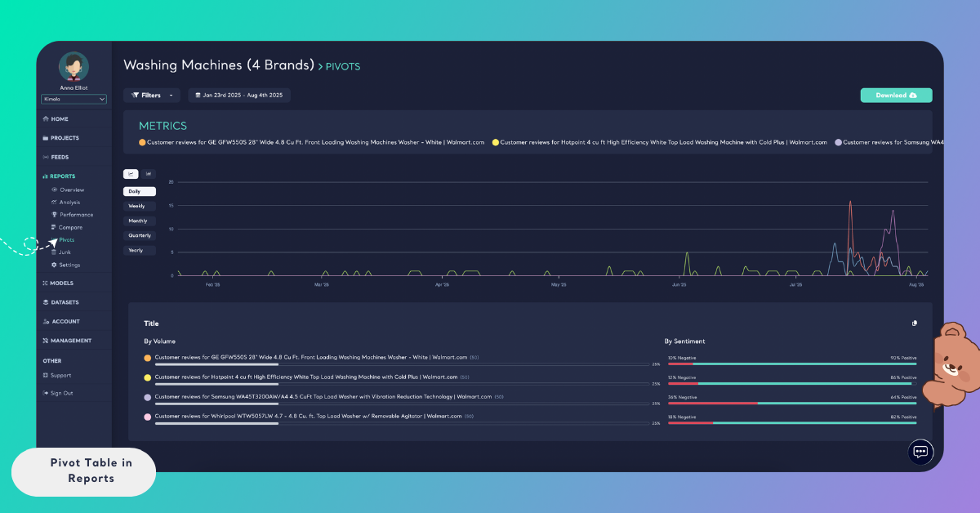
Task: Click Whirlpool WTW5057LW review title
Action: tap(309, 416)
